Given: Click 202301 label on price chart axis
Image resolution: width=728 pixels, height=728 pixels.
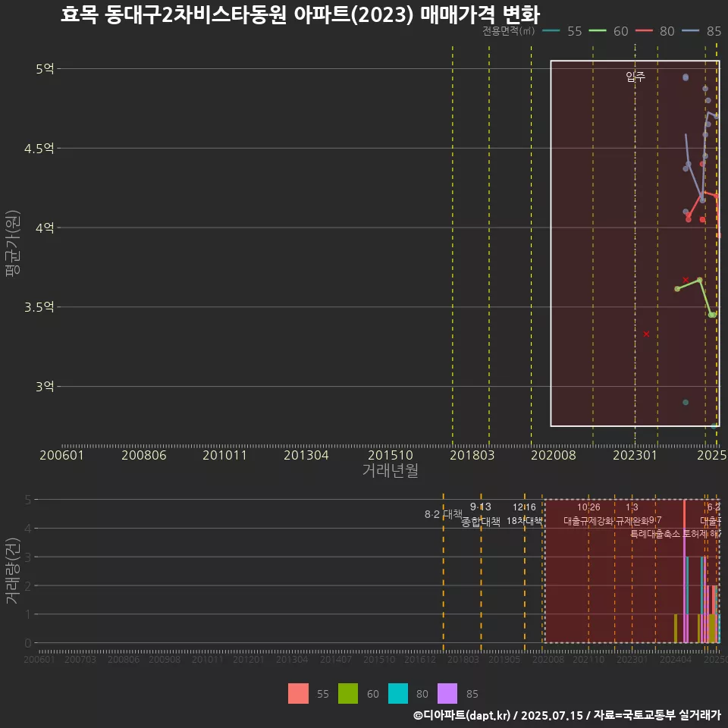Looking at the screenshot, I should point(635,455).
